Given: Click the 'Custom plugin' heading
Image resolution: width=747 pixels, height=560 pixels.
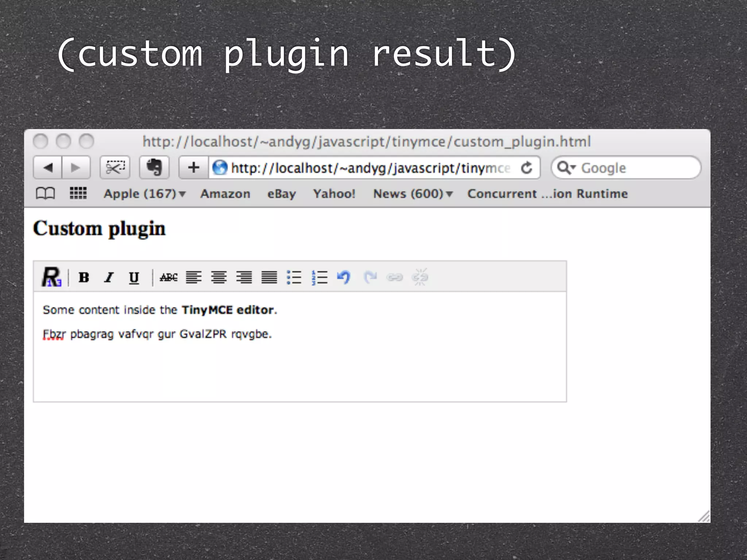Looking at the screenshot, I should point(99,229).
